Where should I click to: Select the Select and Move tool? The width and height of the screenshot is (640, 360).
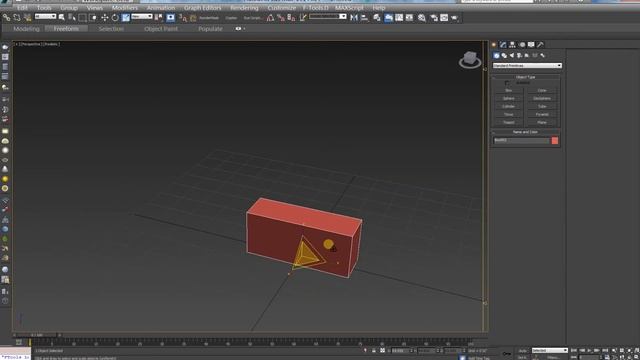pyautogui.click(x=104, y=17)
